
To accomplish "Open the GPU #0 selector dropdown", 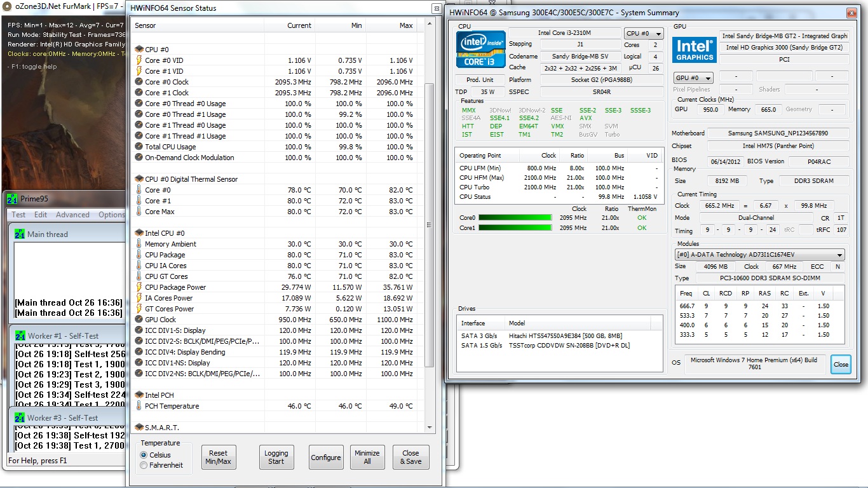I will pyautogui.click(x=693, y=78).
